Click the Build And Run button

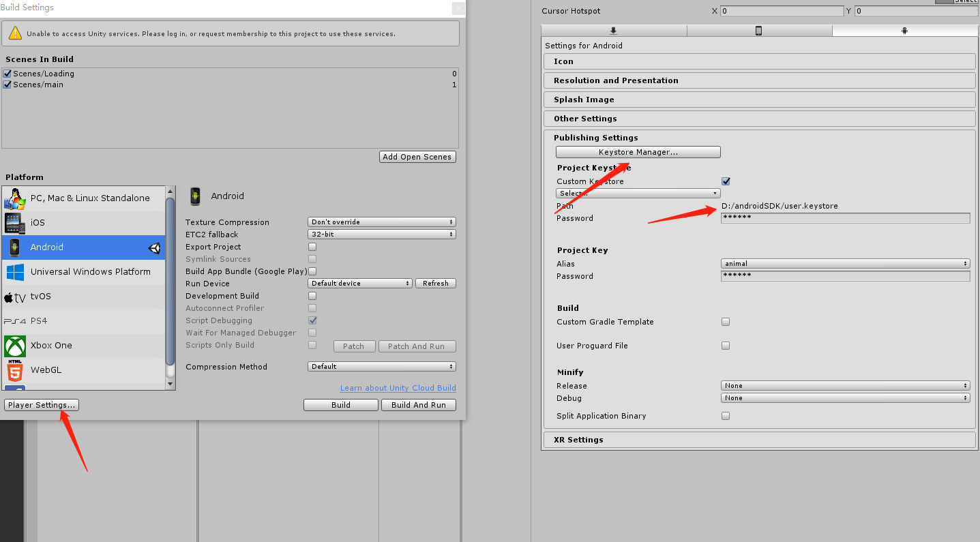click(419, 405)
